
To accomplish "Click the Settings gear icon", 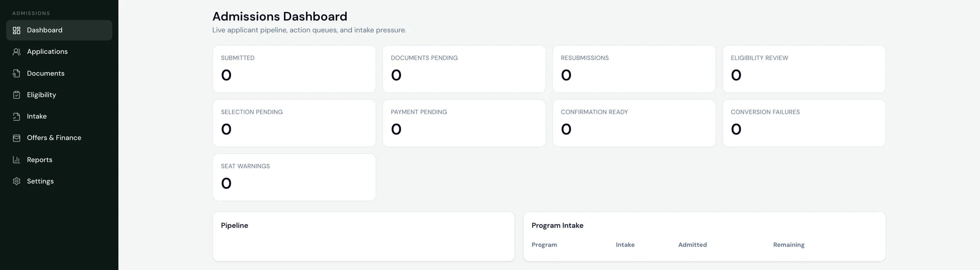I will tap(16, 181).
